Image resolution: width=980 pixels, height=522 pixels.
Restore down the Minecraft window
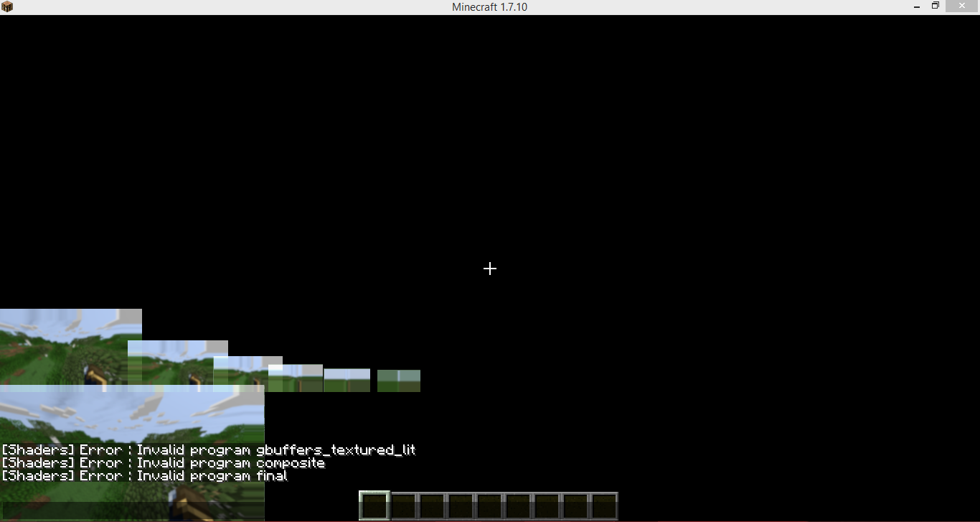[x=936, y=6]
